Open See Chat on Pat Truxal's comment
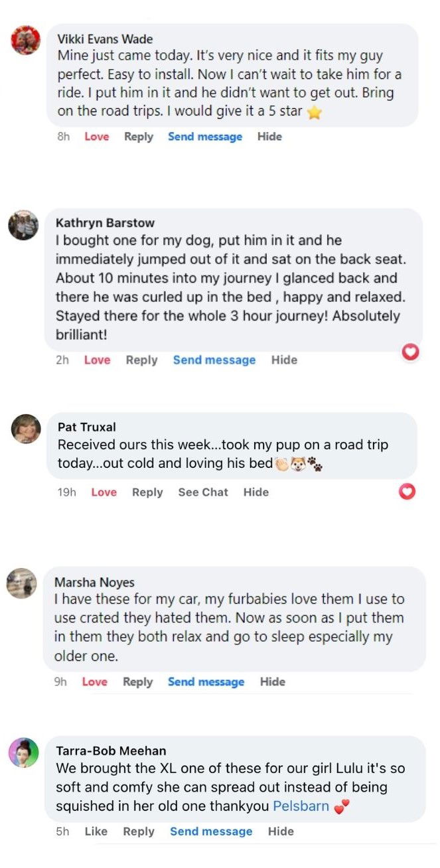This screenshot has width=440, height=868. pos(203,492)
